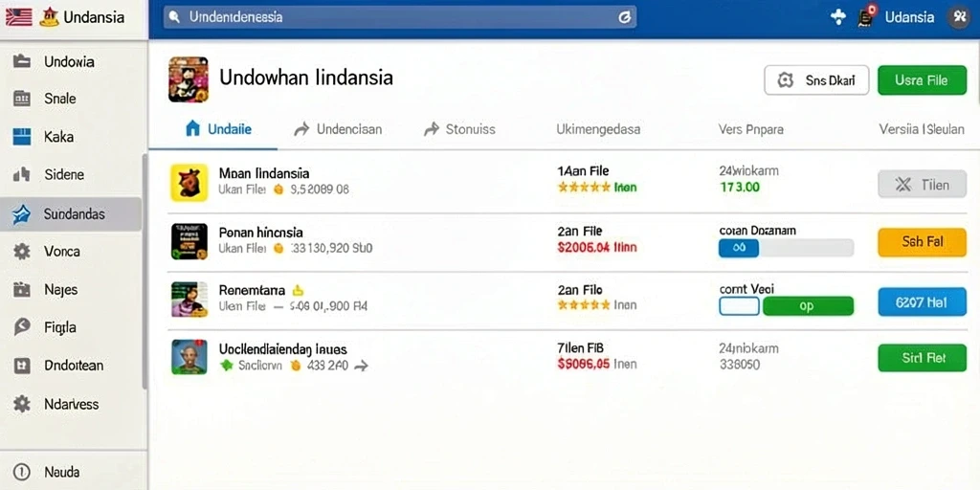This screenshot has height=490, width=980.
Task: Click the value 336050
Action: [740, 365]
